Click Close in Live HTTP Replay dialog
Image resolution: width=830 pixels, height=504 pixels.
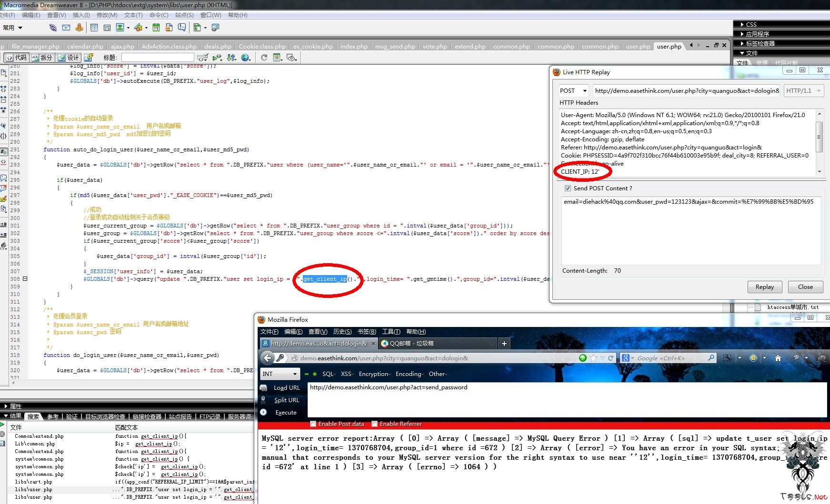[x=805, y=287]
